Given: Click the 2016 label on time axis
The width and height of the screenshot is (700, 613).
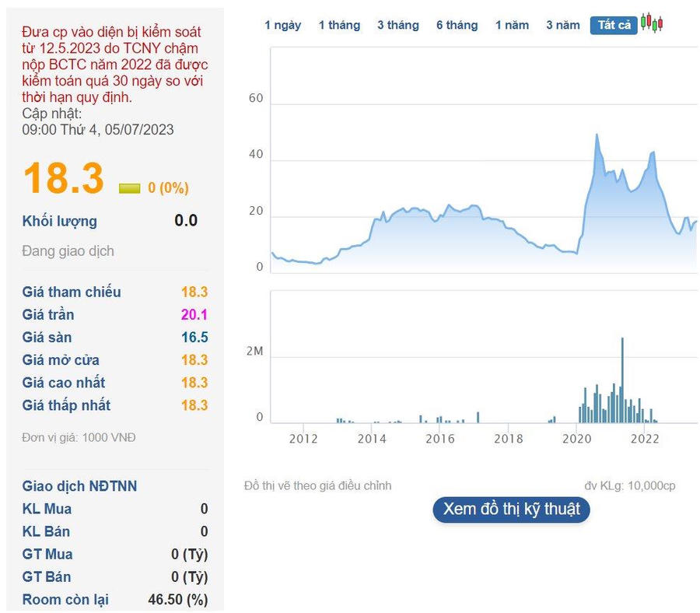Looking at the screenshot, I should (x=439, y=439).
